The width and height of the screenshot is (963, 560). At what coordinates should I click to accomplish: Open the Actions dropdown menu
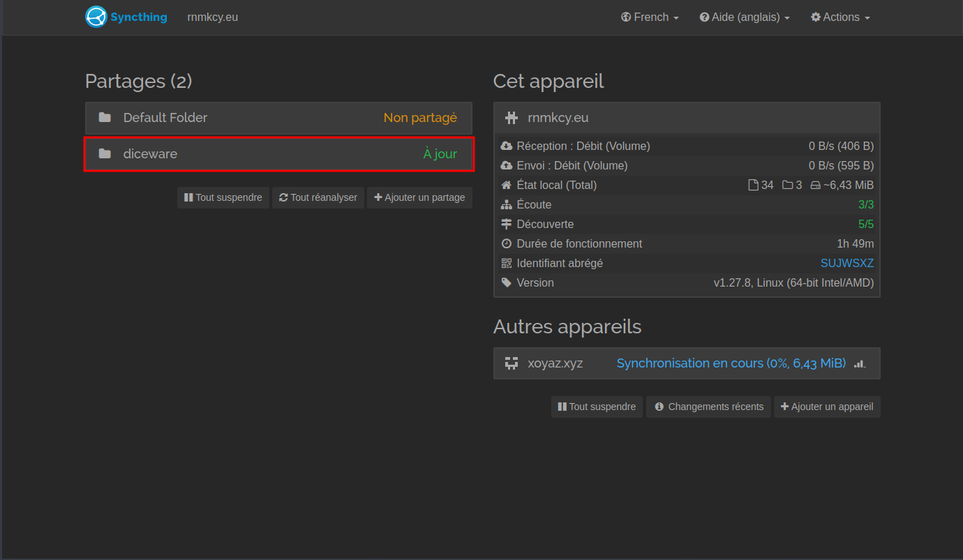point(840,17)
